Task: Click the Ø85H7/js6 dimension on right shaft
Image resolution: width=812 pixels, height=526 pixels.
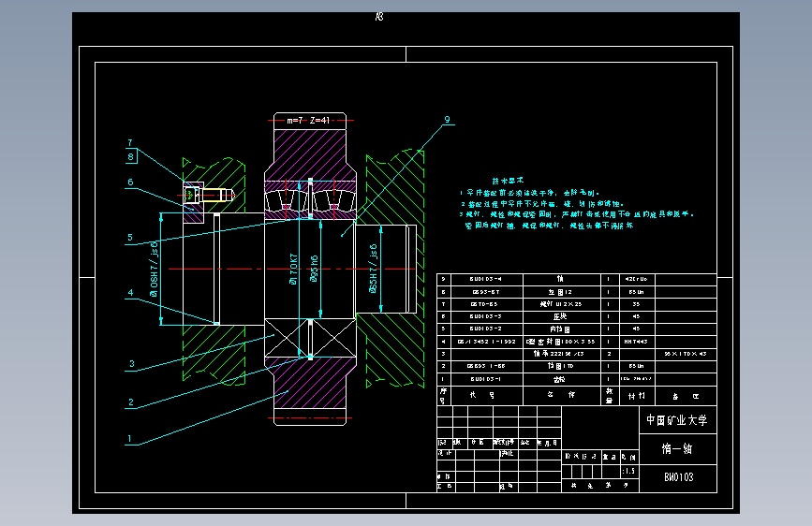Action: tap(373, 270)
